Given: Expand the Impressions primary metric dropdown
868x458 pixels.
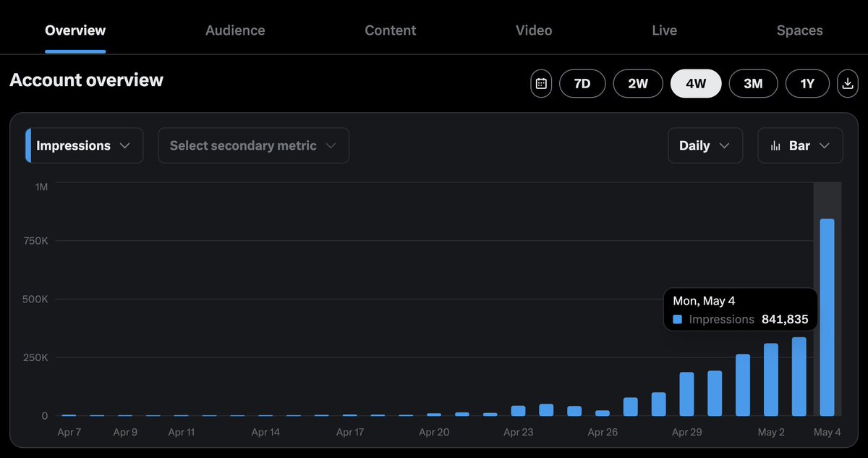Looking at the screenshot, I should pos(84,145).
